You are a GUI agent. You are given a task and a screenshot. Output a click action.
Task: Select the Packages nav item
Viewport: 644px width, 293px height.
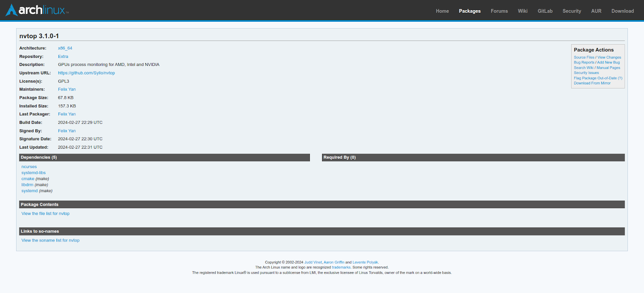[x=470, y=11]
